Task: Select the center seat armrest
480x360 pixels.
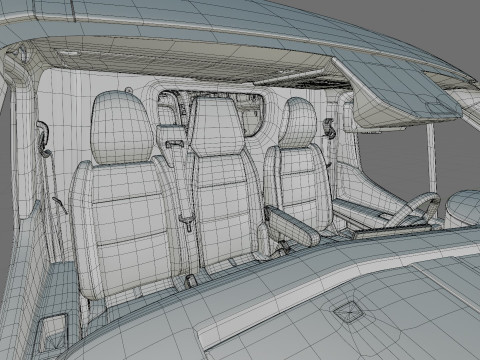Action: click(x=293, y=225)
